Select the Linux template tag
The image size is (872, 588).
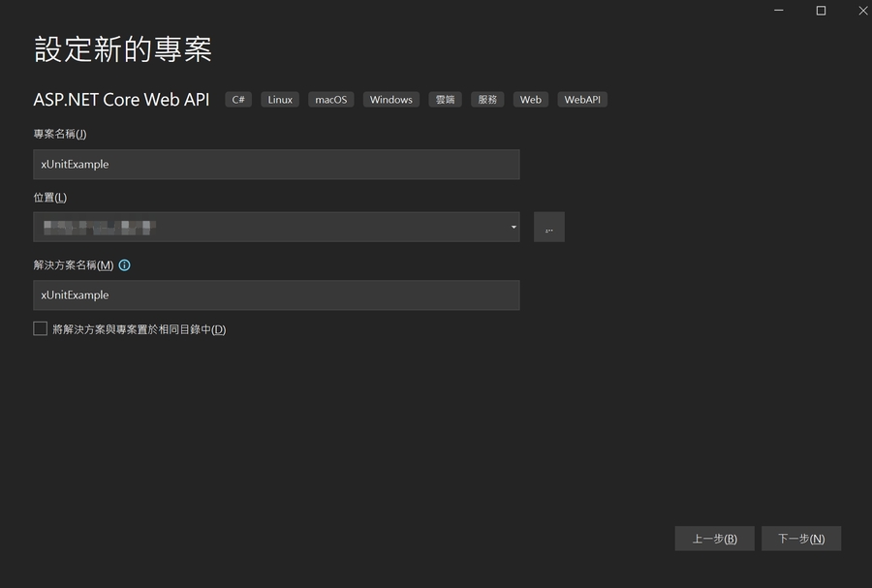(x=279, y=99)
